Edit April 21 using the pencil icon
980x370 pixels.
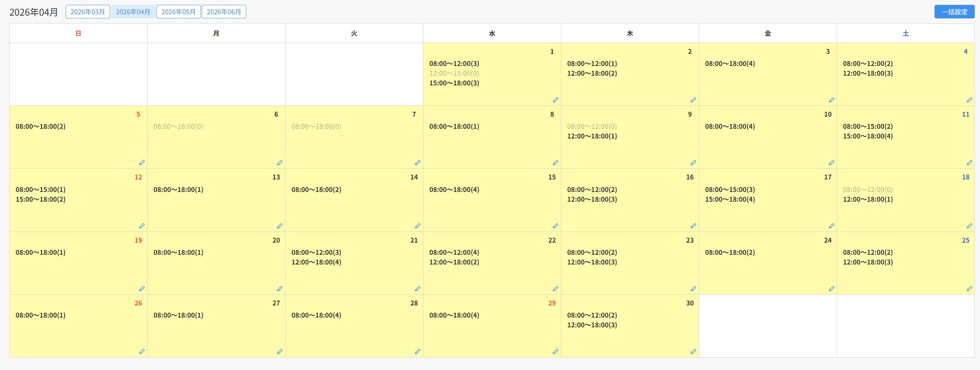(x=417, y=289)
